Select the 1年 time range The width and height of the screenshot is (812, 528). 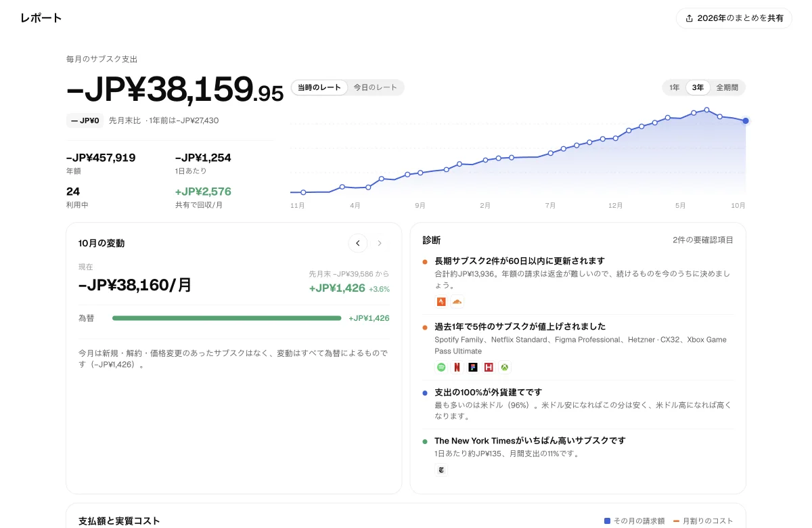[x=675, y=87]
